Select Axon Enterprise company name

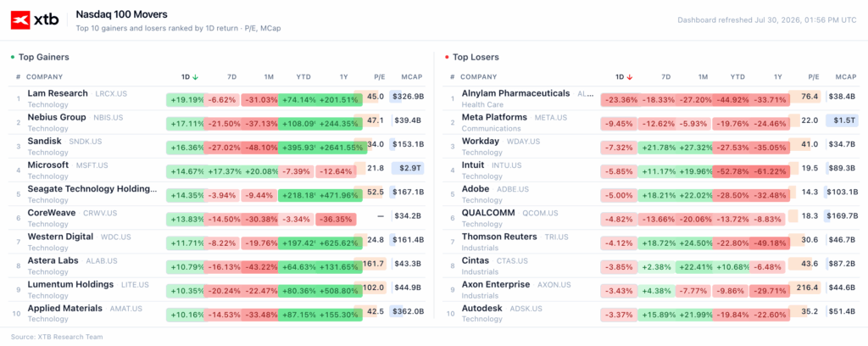[496, 284]
